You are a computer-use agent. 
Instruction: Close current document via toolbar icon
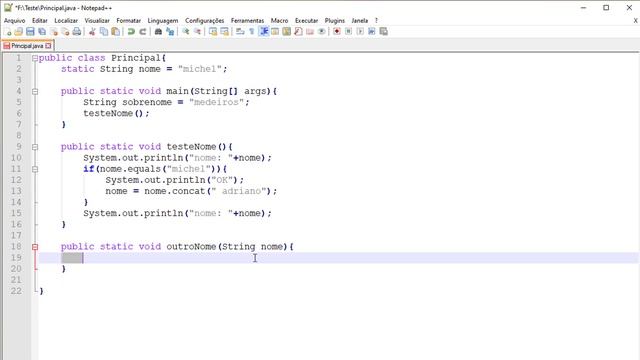click(53, 31)
